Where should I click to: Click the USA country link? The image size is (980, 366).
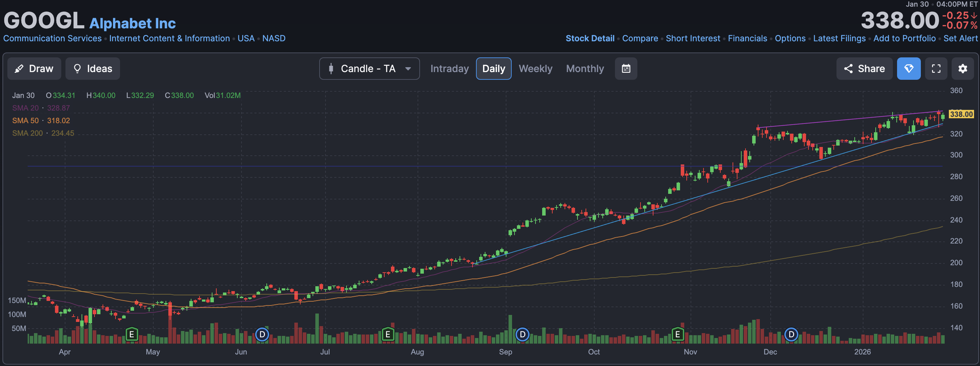[x=246, y=38]
